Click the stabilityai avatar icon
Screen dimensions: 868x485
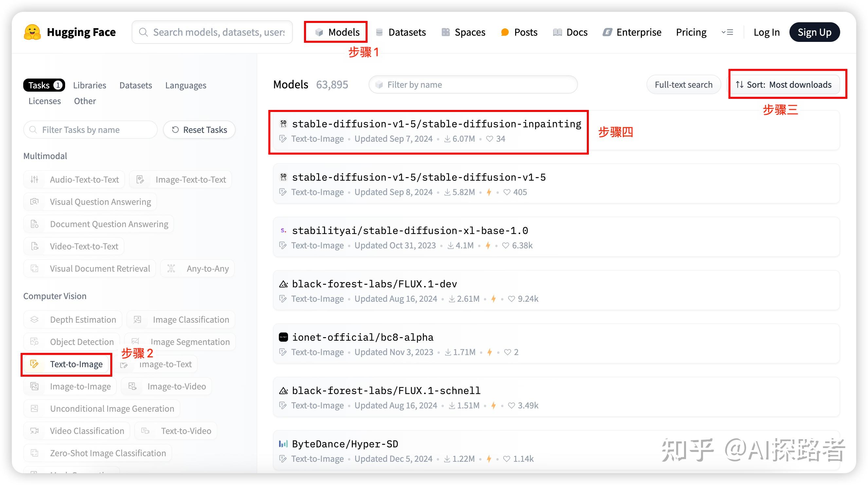[283, 231]
